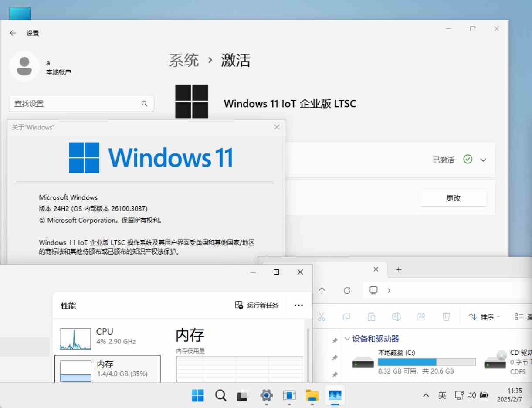Click the 更改 button
Screen dimensions: 532x408
[x=453, y=198]
